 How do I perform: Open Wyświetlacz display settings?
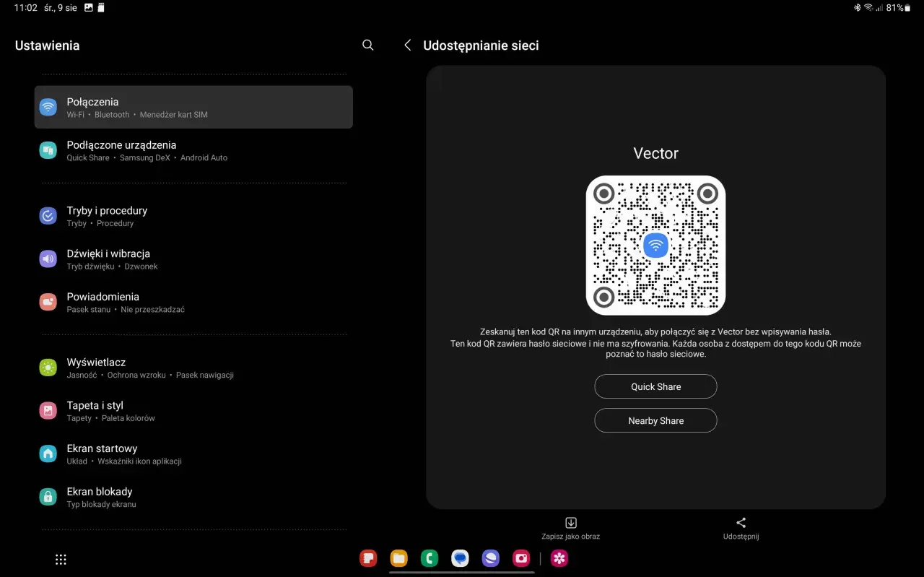(x=193, y=368)
